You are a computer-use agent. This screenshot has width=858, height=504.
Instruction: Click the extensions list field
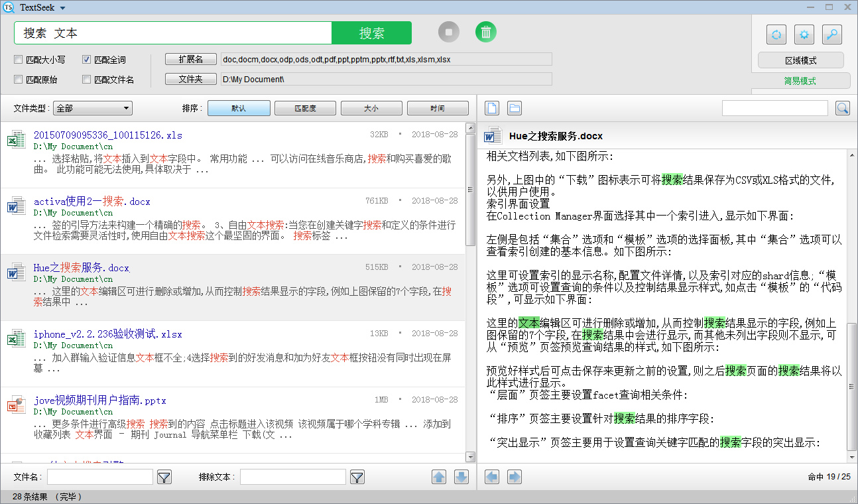pos(386,59)
